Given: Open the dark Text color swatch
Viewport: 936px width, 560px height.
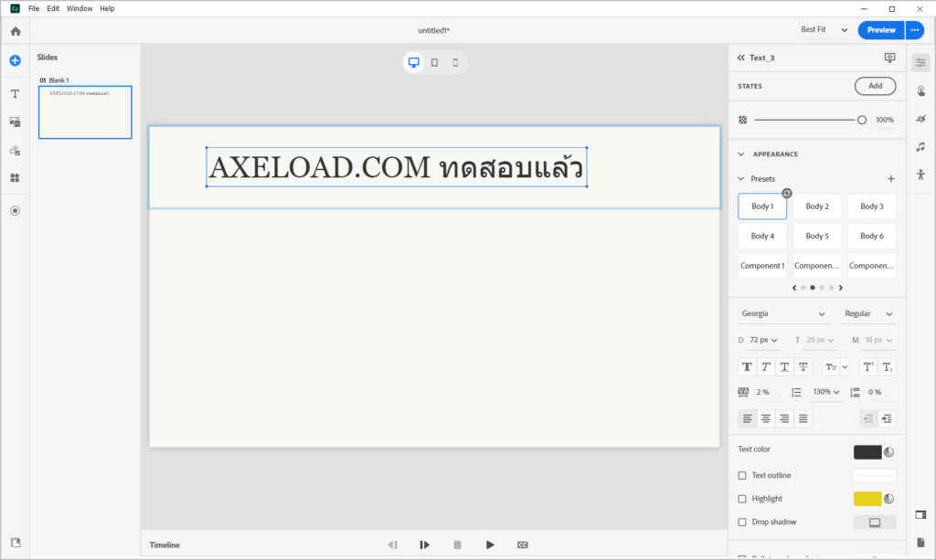Looking at the screenshot, I should [x=867, y=452].
